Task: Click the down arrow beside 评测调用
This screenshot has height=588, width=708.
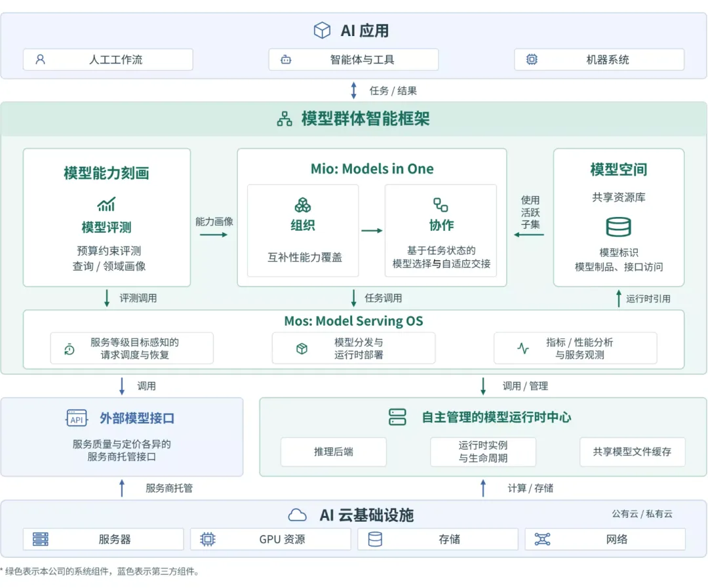Action: pos(107,298)
